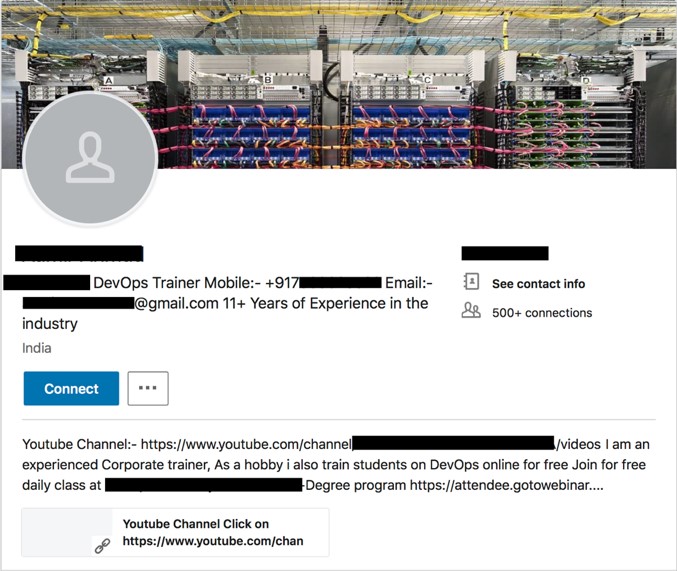Open the Youtube Channel Click on card title
Viewport: 677px width, 571px height.
pyautogui.click(x=196, y=524)
